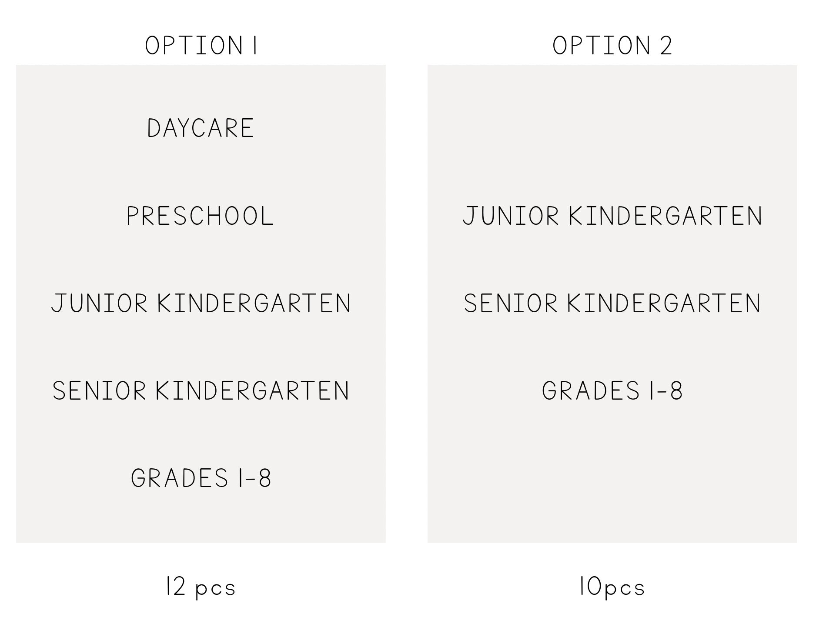Screen dimensions: 816x644
Task: Click the "12 pcs" label
Action: click(201, 587)
